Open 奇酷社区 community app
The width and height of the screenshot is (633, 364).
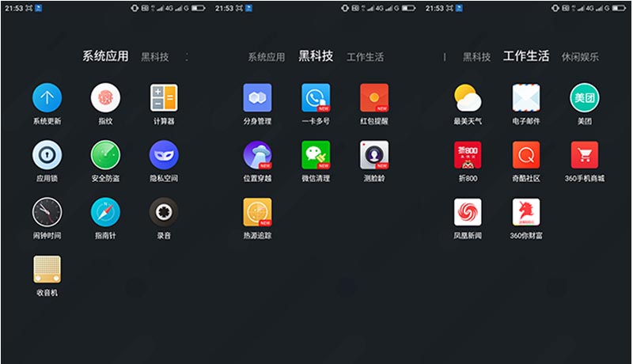click(526, 155)
